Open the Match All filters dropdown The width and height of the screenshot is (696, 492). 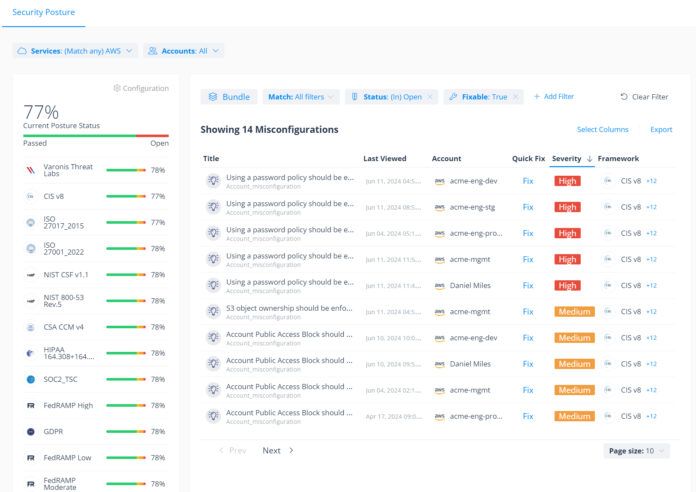click(x=301, y=97)
